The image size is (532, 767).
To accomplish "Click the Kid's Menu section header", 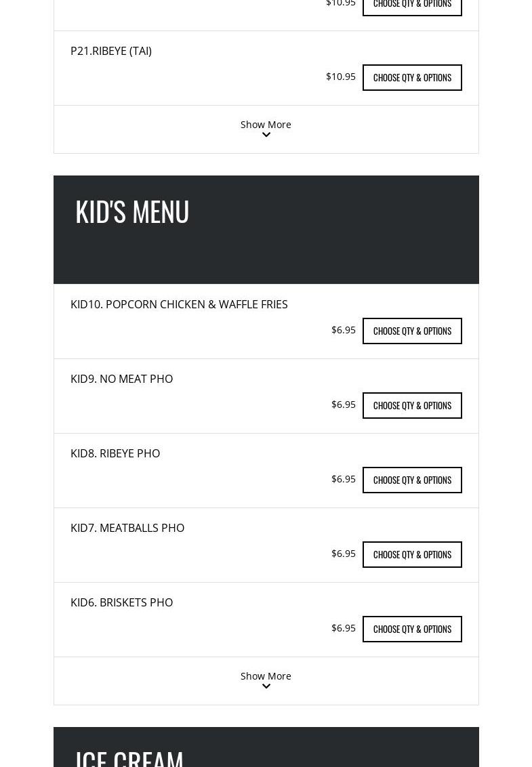I will (x=132, y=211).
